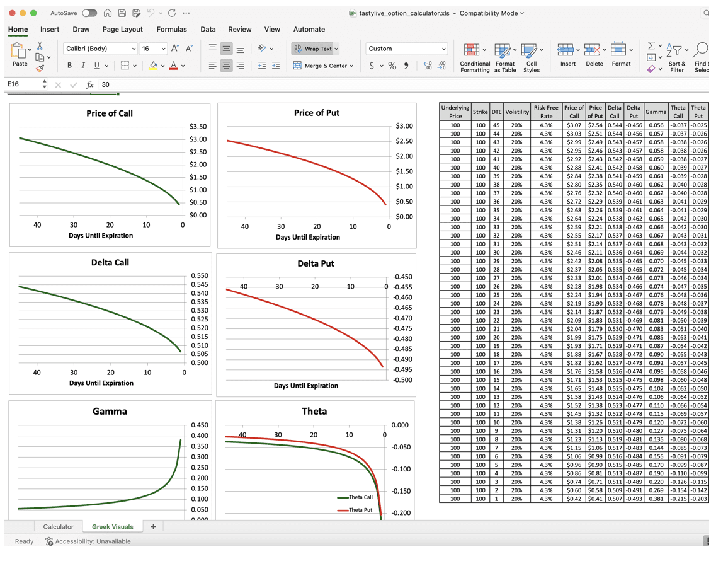Viewport: 728px width, 566px height.
Task: Open Cell Styles gallery
Action: click(x=532, y=57)
